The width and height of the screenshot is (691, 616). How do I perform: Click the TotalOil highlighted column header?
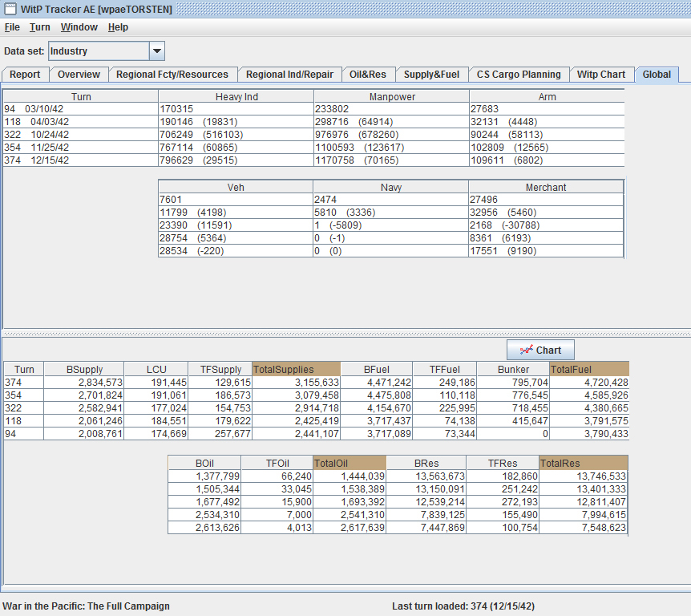(350, 464)
